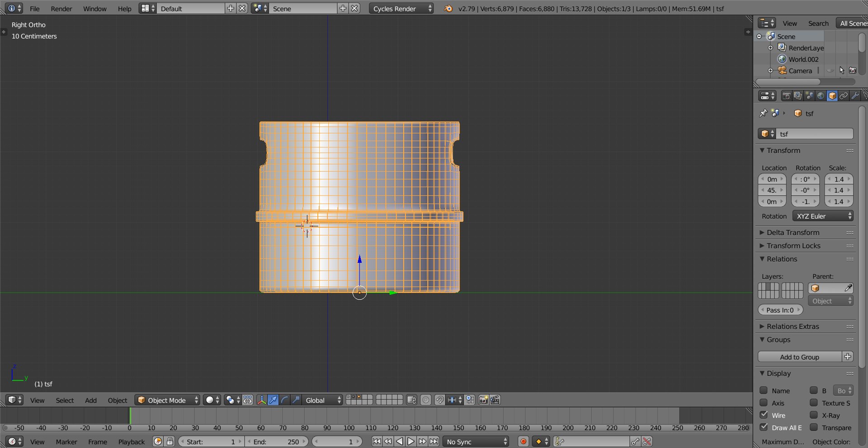Open the World properties tab icon
868x448 pixels.
tap(821, 96)
